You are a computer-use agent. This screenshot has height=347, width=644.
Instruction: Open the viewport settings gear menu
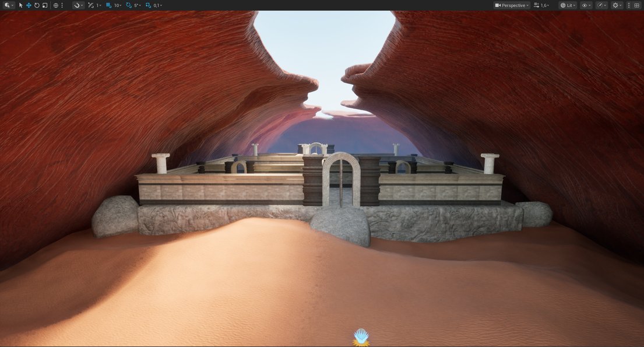click(617, 5)
